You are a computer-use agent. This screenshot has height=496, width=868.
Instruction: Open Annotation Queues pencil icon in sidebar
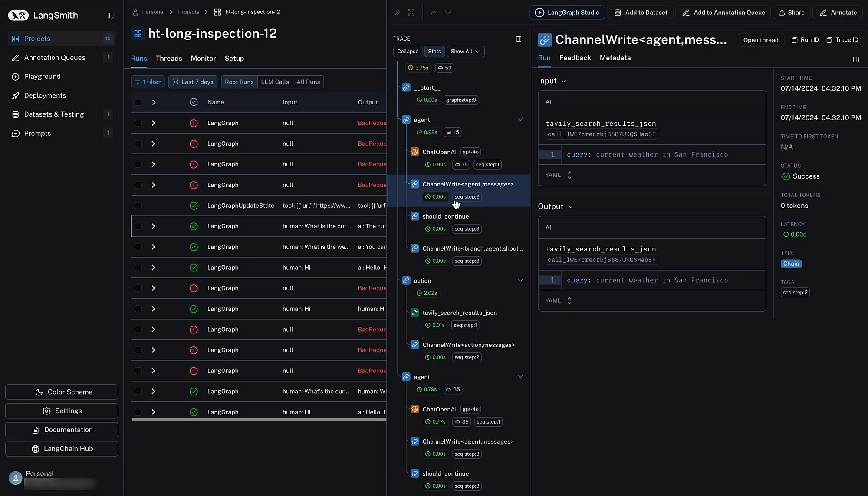point(16,58)
